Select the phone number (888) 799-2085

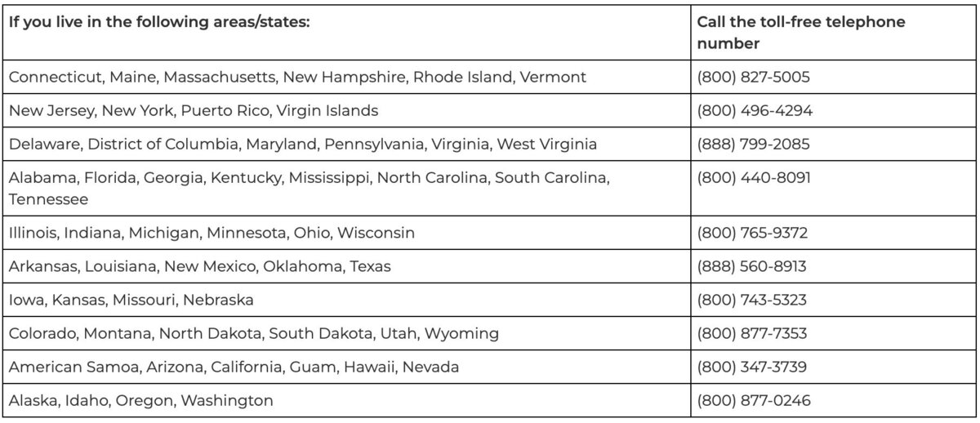[755, 144]
